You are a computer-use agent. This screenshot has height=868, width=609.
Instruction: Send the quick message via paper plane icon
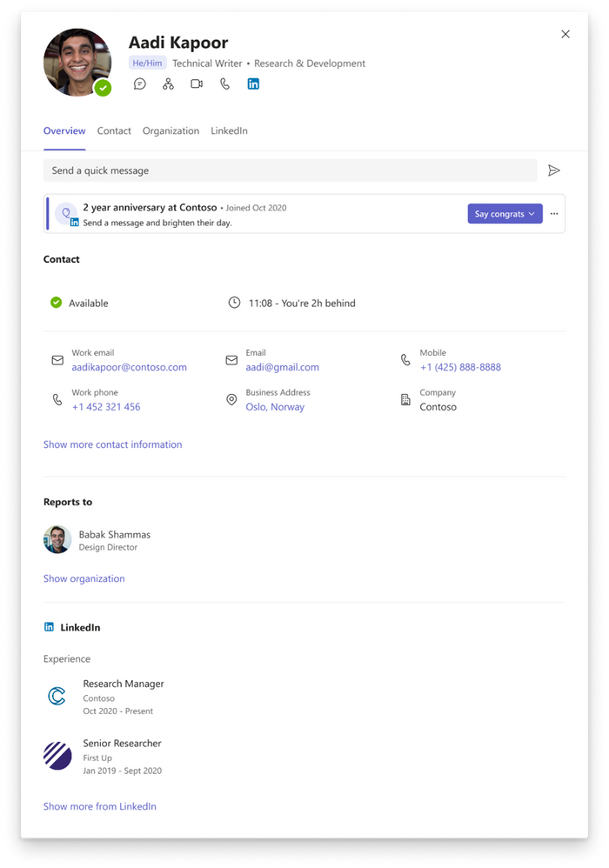(555, 170)
